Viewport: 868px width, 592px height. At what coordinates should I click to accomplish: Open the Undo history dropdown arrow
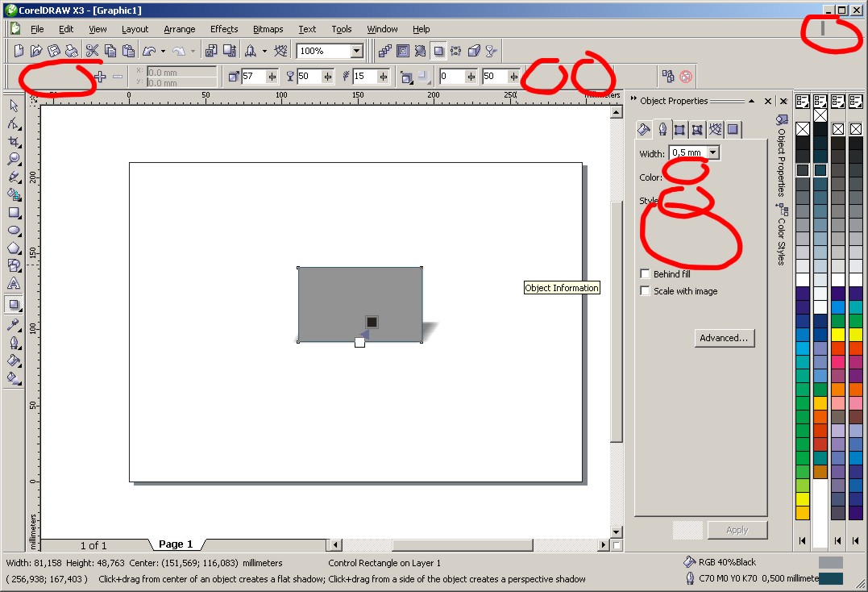click(164, 51)
